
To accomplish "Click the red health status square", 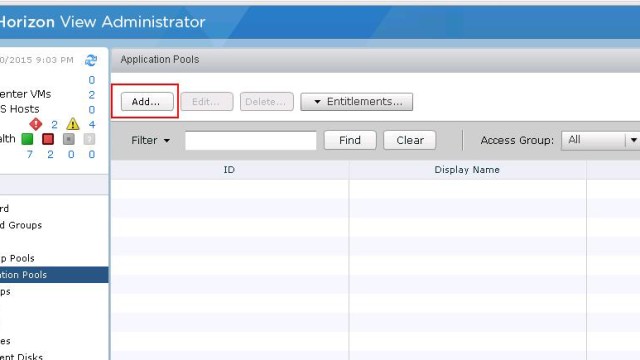I will click(x=48, y=139).
